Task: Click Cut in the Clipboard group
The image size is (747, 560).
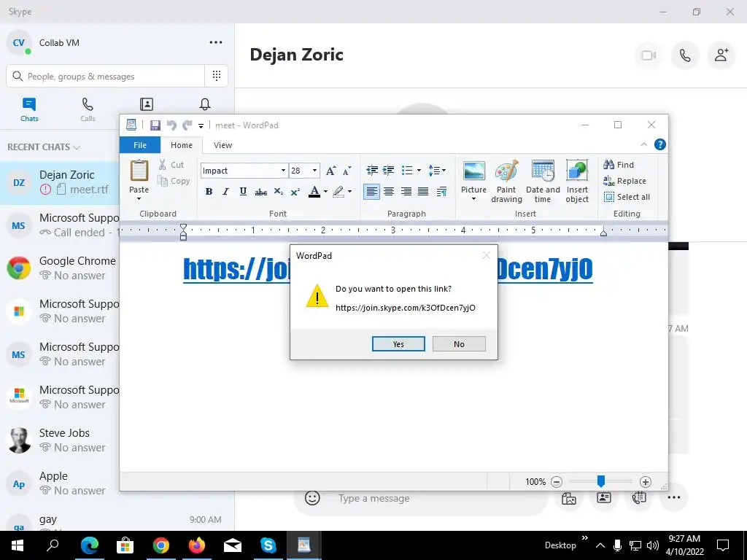Action: pyautogui.click(x=171, y=165)
